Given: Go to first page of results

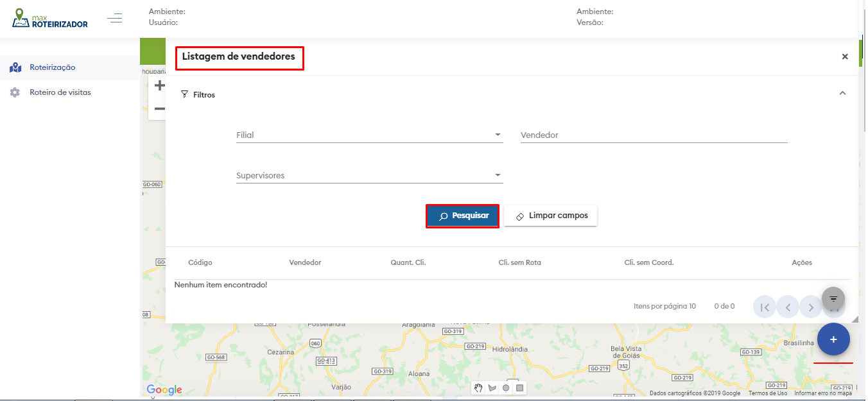Looking at the screenshot, I should pyautogui.click(x=765, y=307).
